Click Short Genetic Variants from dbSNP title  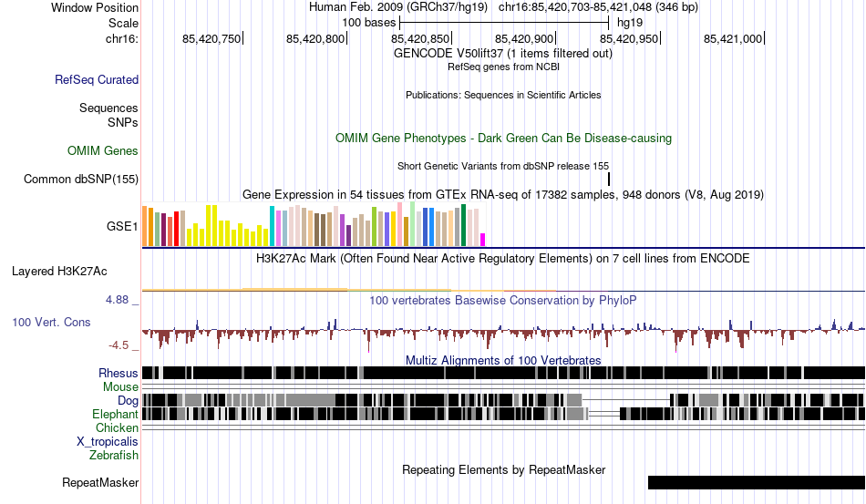point(503,166)
